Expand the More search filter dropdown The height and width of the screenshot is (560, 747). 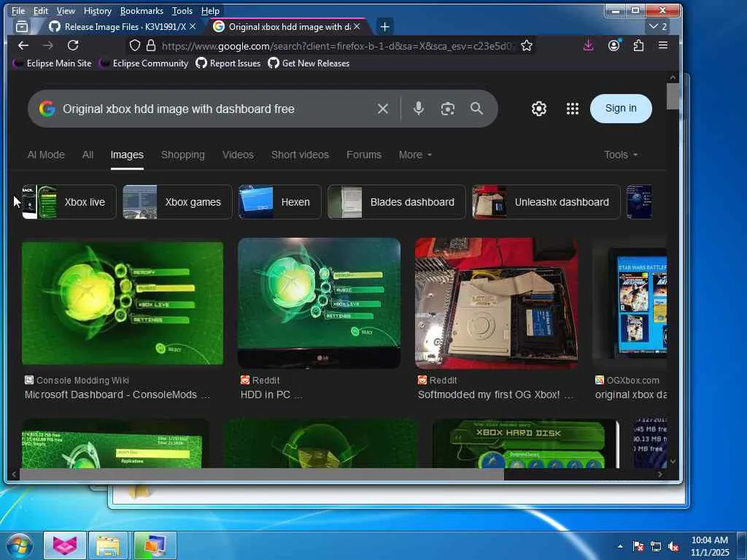[415, 155]
